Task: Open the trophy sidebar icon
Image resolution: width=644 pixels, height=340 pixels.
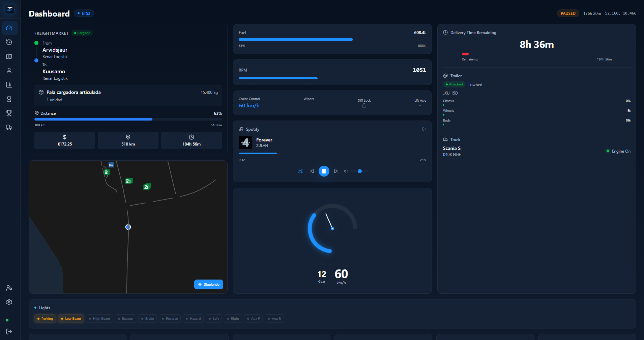Action: coord(9,113)
